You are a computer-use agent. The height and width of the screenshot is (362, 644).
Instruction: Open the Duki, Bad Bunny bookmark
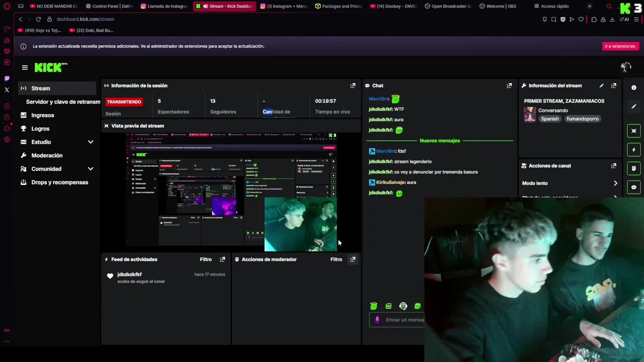click(92, 30)
